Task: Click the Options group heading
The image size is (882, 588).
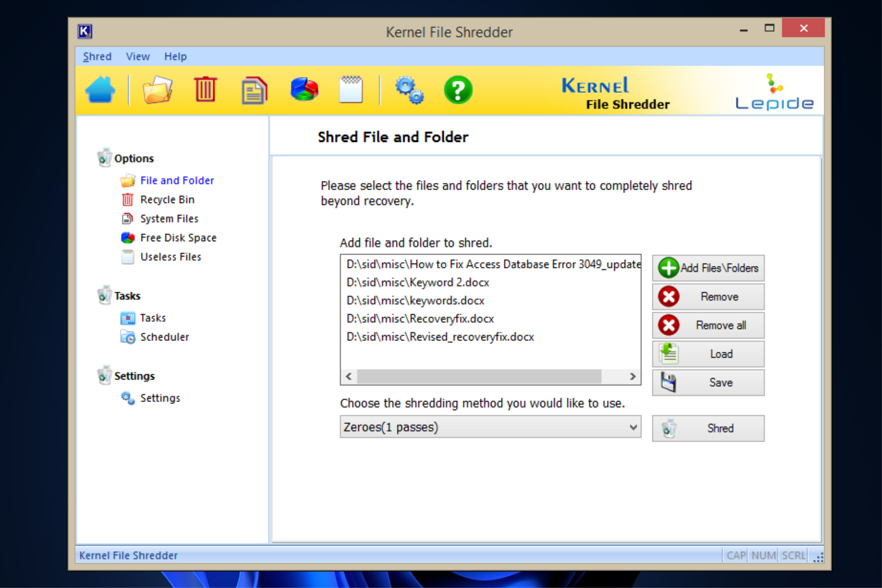Action: 134,158
